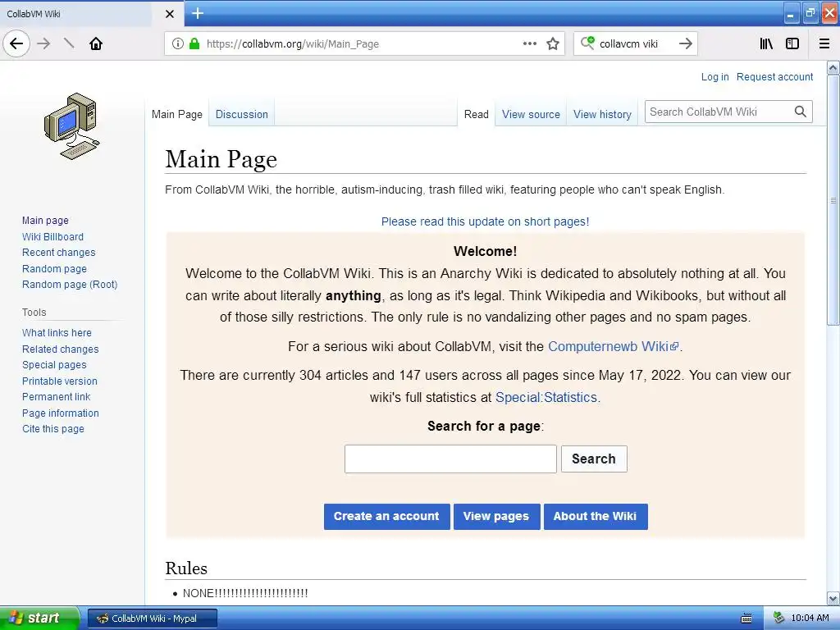Open Recent changes in sidebar

click(x=58, y=253)
